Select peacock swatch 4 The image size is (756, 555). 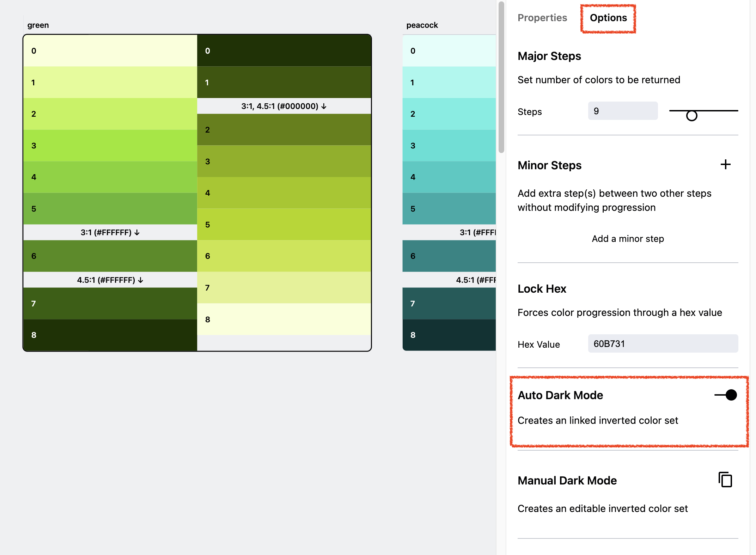[x=449, y=177]
